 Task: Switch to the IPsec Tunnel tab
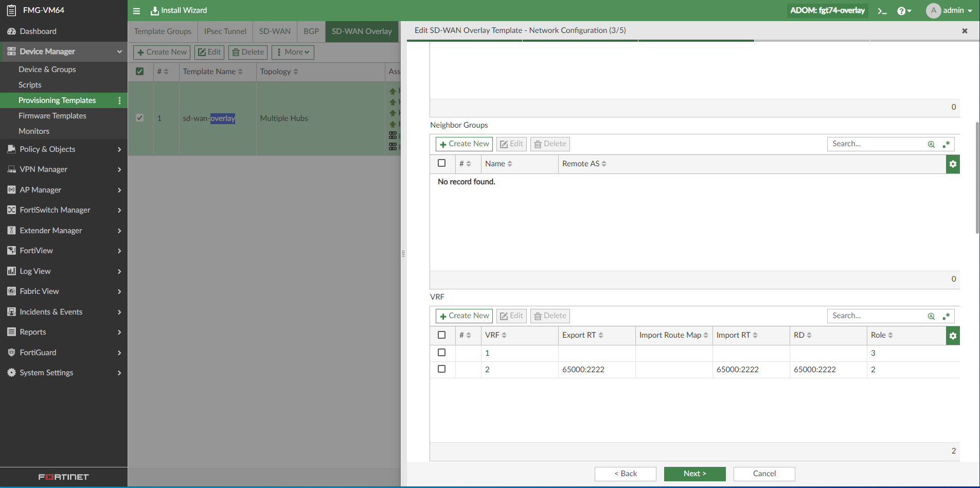pos(225,31)
